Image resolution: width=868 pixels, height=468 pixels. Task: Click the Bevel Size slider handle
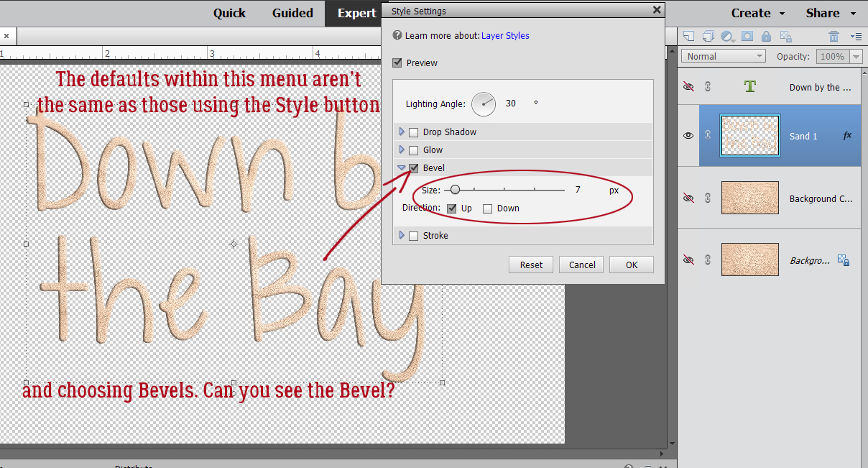click(455, 190)
